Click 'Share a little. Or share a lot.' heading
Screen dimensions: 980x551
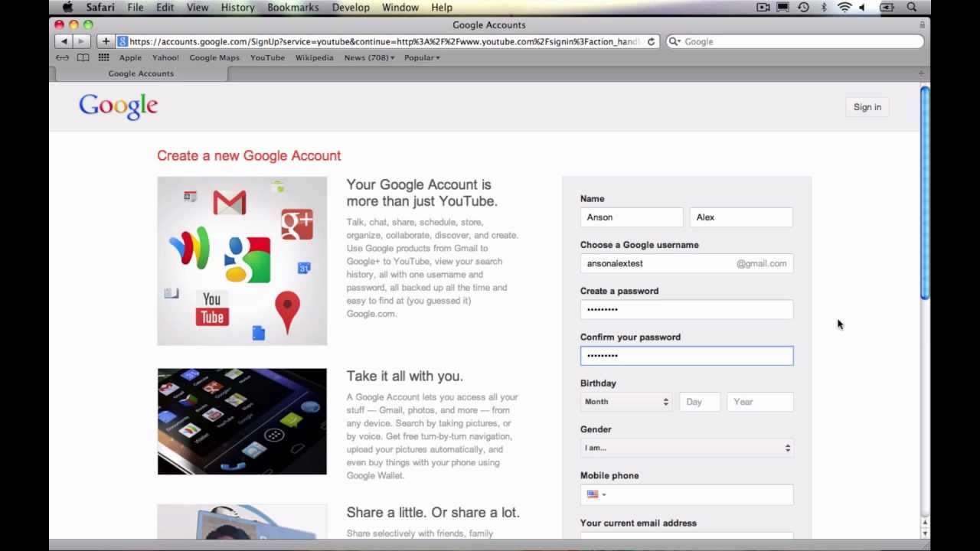pyautogui.click(x=433, y=512)
